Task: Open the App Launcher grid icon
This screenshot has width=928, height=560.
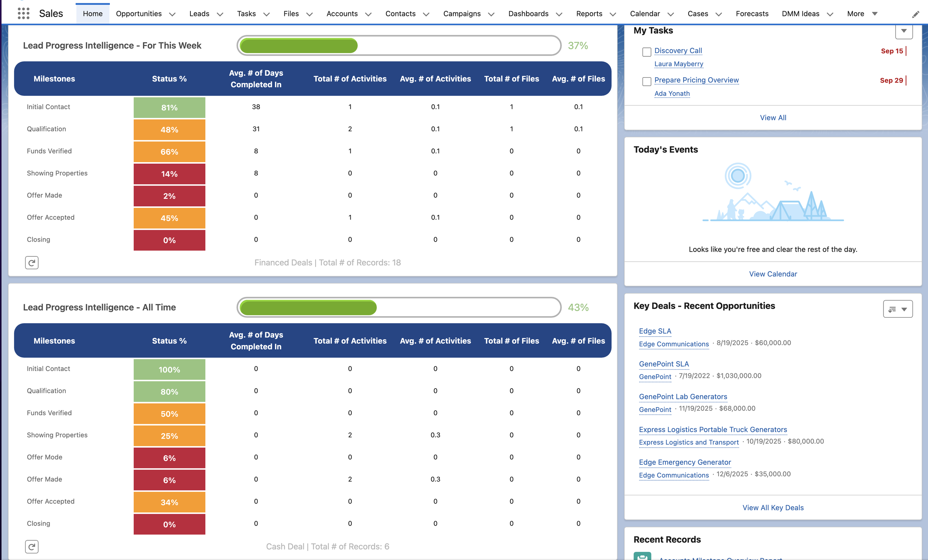Action: [23, 14]
